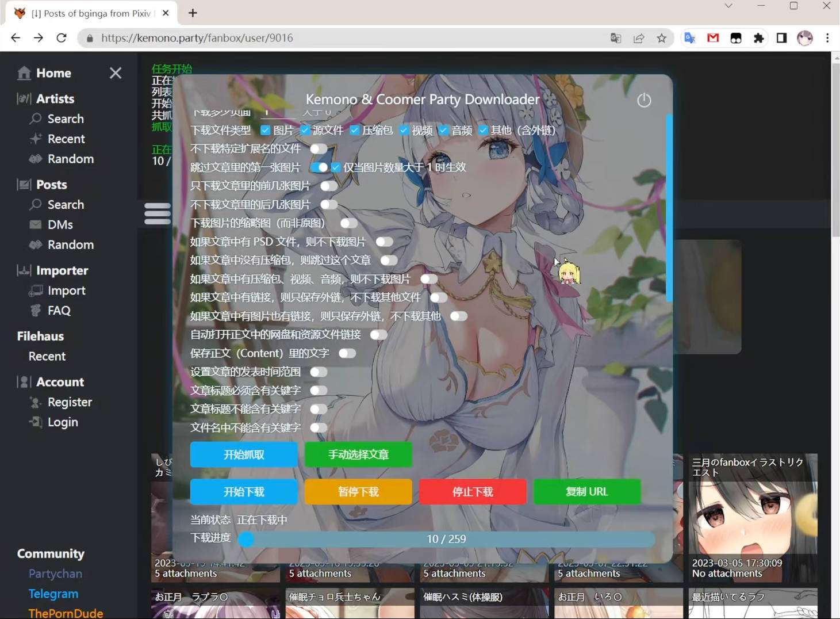Screen dimensions: 840x619
Task: Click the 开始下载 button
Action: (x=244, y=492)
